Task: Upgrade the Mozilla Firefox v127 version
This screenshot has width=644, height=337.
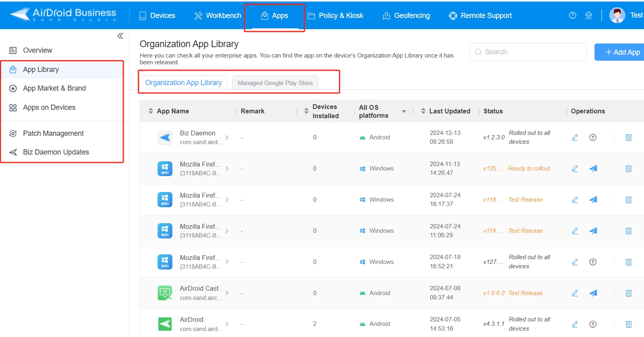Action: pos(593,262)
